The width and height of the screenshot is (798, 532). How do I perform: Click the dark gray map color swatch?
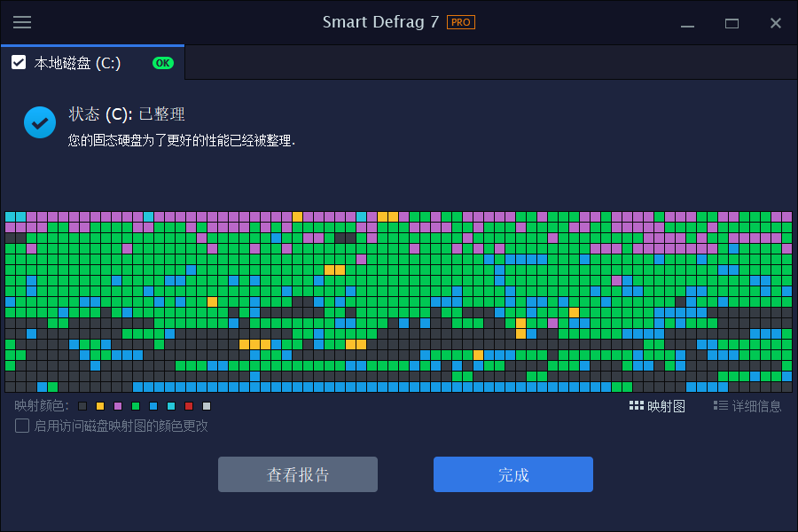click(82, 406)
